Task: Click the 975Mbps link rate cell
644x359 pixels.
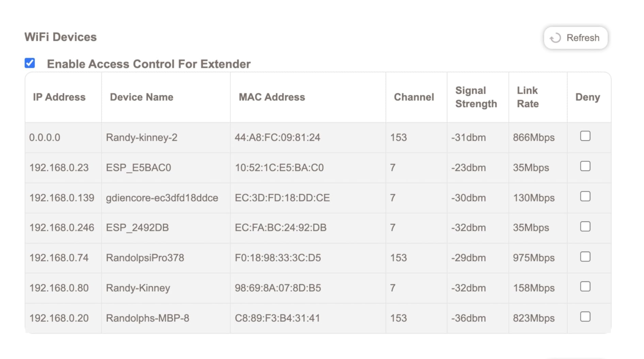Action: (x=533, y=258)
